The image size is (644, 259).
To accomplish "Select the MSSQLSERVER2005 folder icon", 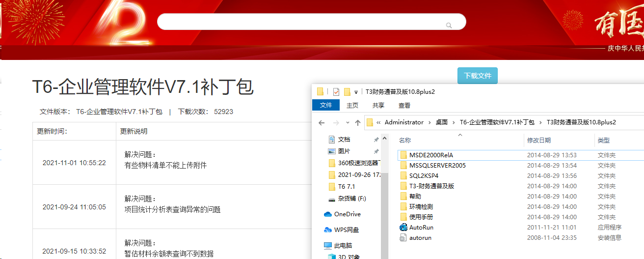I will (x=403, y=166).
